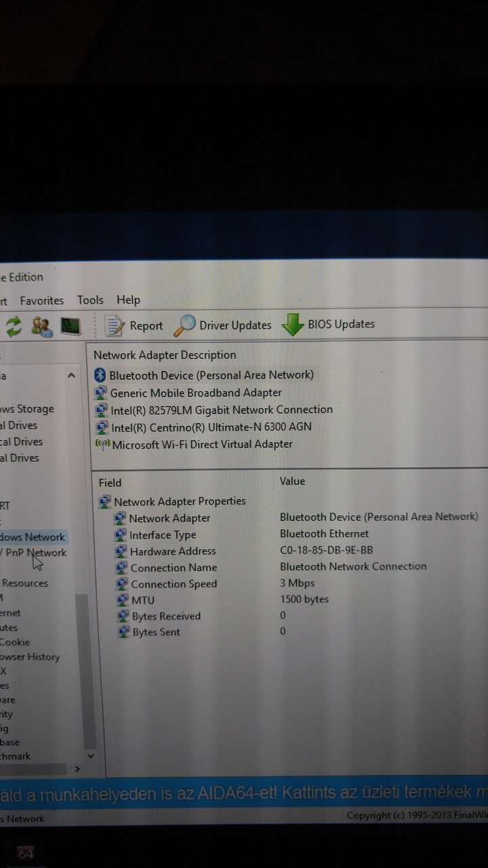Click the Interface Type row icon
Screen dimensions: 488x868
pos(120,535)
